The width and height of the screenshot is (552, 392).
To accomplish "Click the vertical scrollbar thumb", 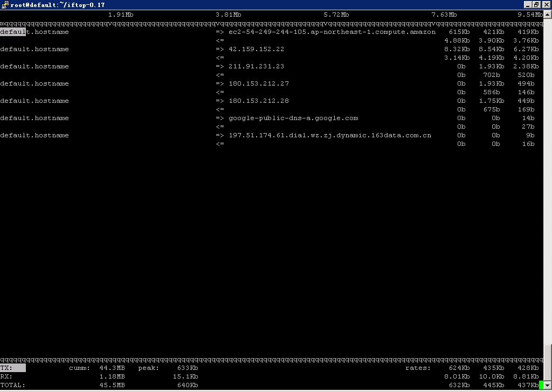I will click(x=547, y=363).
